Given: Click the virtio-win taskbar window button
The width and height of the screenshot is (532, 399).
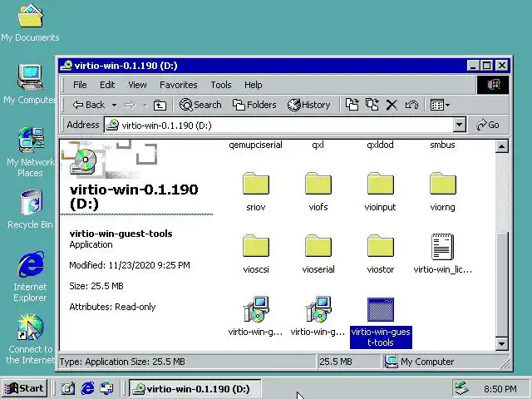Looking at the screenshot, I should coord(195,388).
